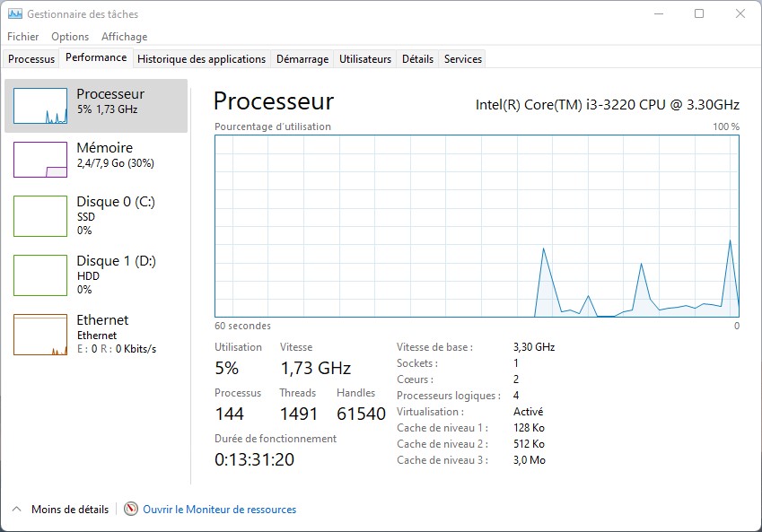Open Disque 0 (C:) SSD graph

click(40, 216)
